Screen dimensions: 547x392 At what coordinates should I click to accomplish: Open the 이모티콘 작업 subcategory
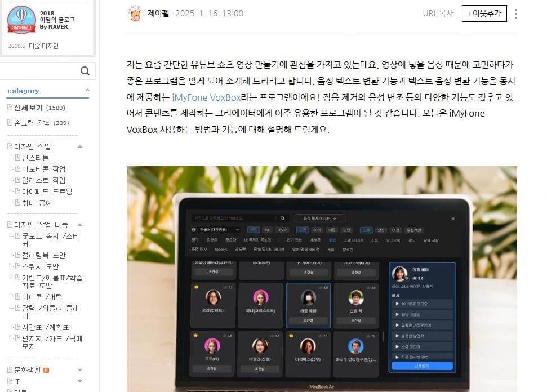pos(43,169)
